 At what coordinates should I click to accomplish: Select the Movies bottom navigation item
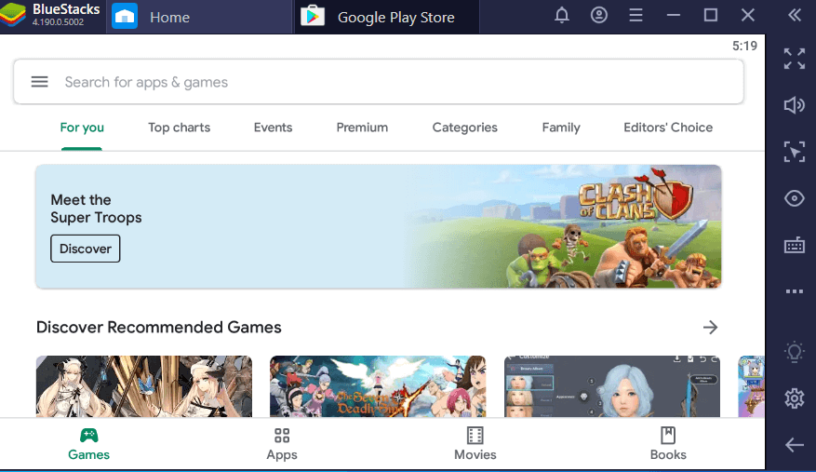tap(475, 444)
